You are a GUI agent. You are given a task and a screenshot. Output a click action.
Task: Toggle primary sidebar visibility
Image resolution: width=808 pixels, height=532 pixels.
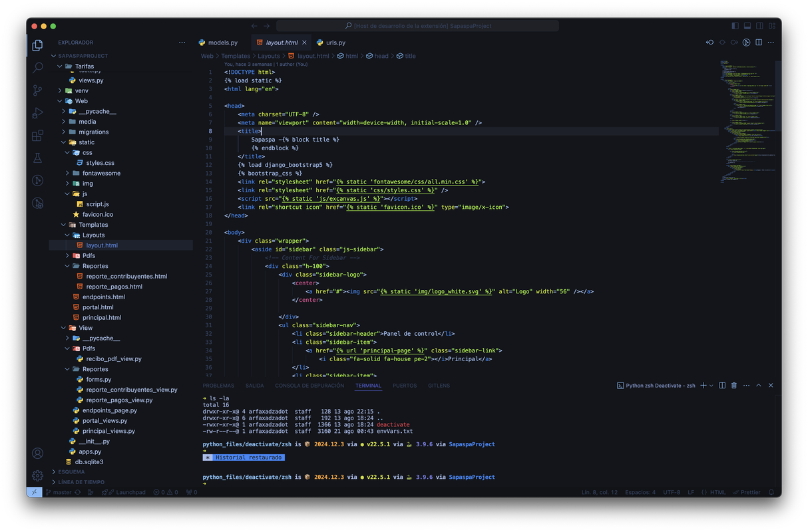click(735, 26)
